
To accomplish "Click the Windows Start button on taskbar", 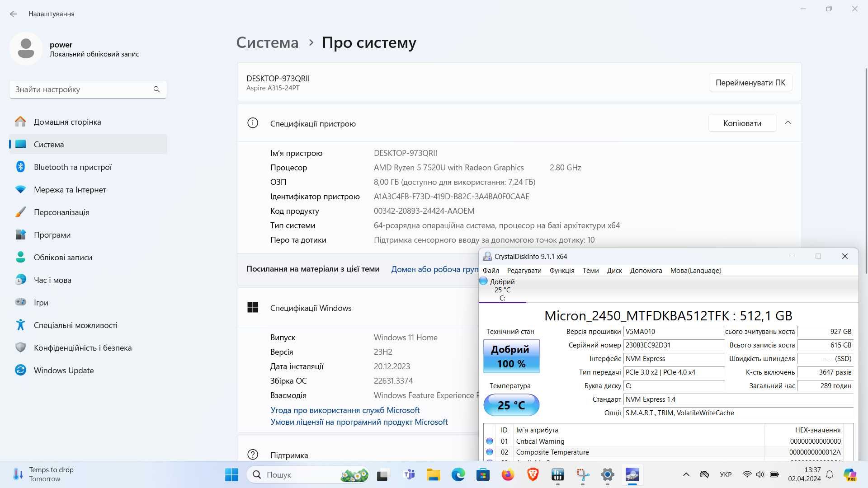I will (231, 474).
